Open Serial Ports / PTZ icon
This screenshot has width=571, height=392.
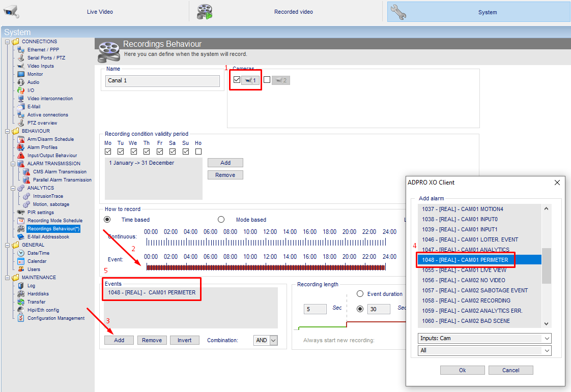point(21,58)
